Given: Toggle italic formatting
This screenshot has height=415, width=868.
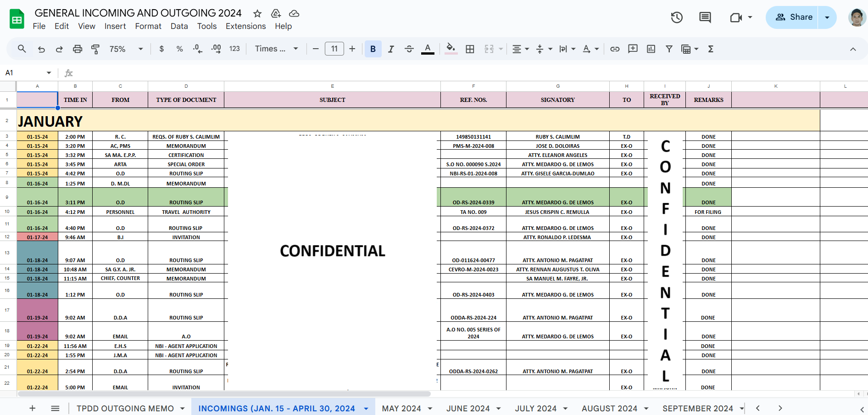Looking at the screenshot, I should point(391,49).
